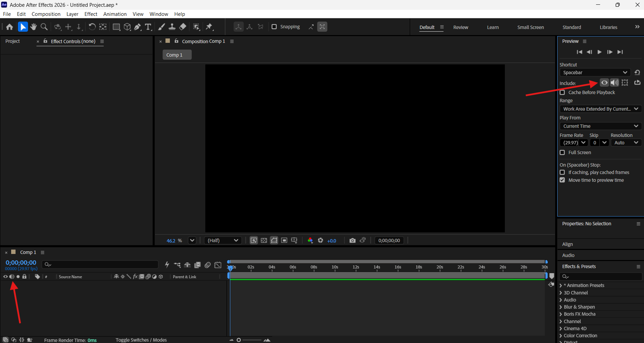644x343 pixels.
Task: Select the Hand tool
Action: [x=33, y=27]
